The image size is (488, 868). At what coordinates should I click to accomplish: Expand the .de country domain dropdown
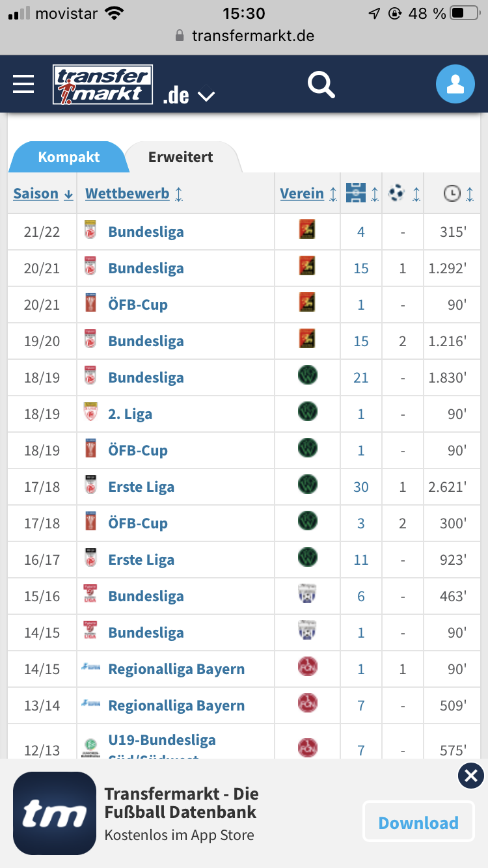(x=189, y=96)
